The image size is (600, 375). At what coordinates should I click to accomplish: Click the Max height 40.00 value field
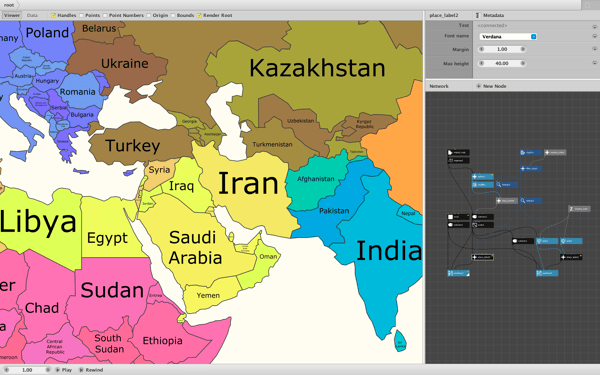502,63
